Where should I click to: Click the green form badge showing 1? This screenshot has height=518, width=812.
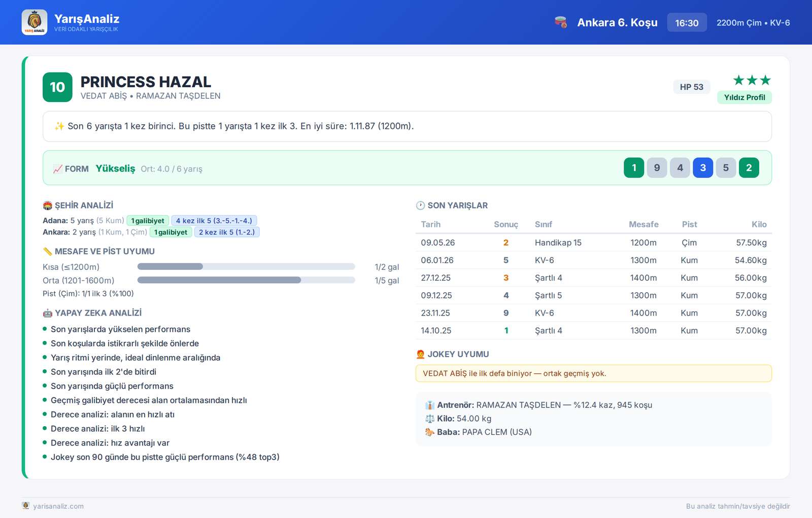pos(634,168)
